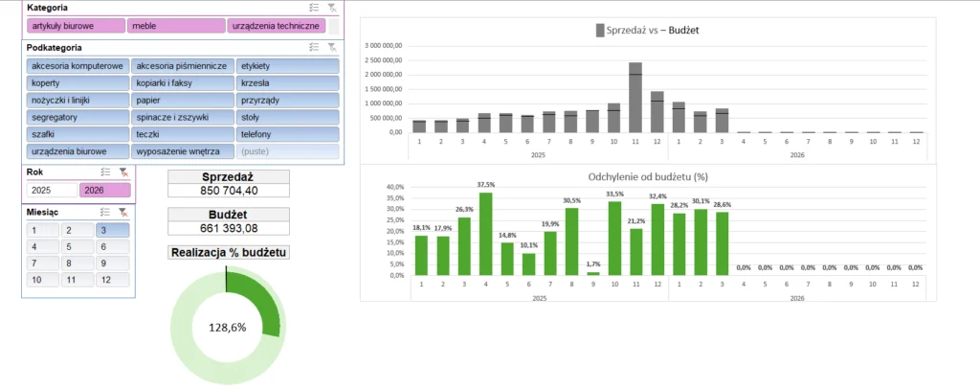Clear the filter on the Podkategoria slicer
The height and width of the screenshot is (389, 980).
[x=331, y=47]
